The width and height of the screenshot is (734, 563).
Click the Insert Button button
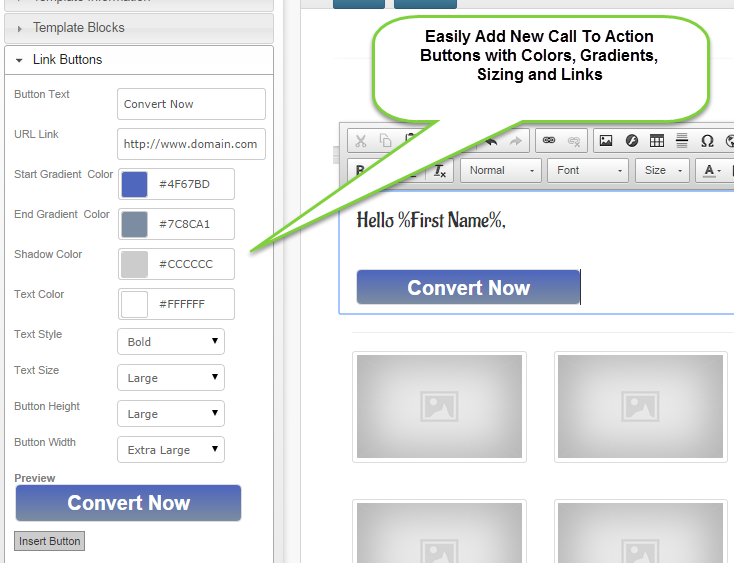tap(50, 541)
